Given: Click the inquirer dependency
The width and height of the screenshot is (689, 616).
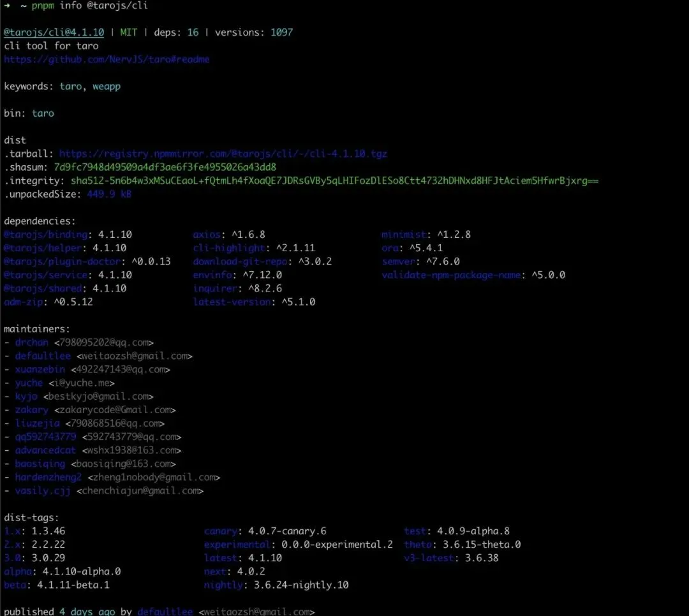Looking at the screenshot, I should [x=215, y=289].
